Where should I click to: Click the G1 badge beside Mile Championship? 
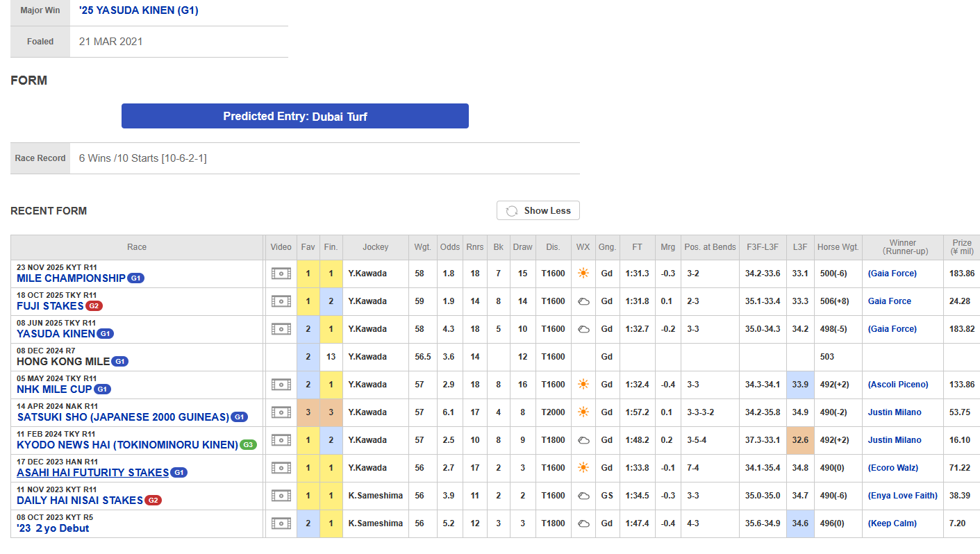(x=136, y=278)
